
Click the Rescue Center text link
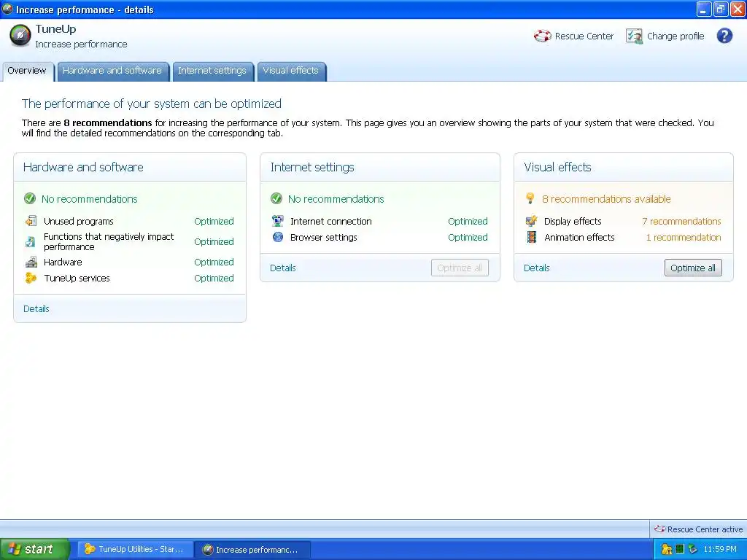pos(584,36)
